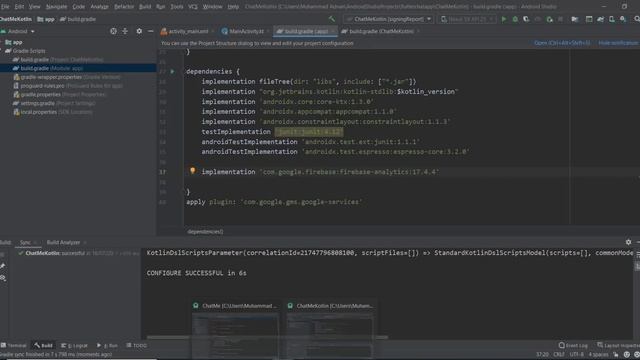Image resolution: width=640 pixels, height=360 pixels.
Task: Click CRLF line separator in status bar
Action: point(559,354)
